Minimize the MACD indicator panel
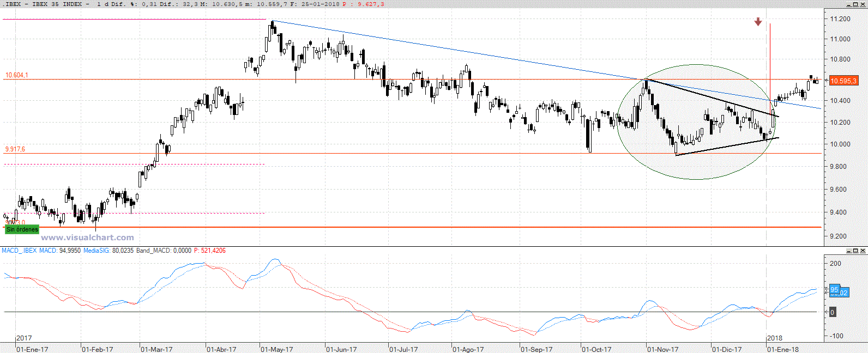Screen dimensions: 868x353 (x=849, y=251)
